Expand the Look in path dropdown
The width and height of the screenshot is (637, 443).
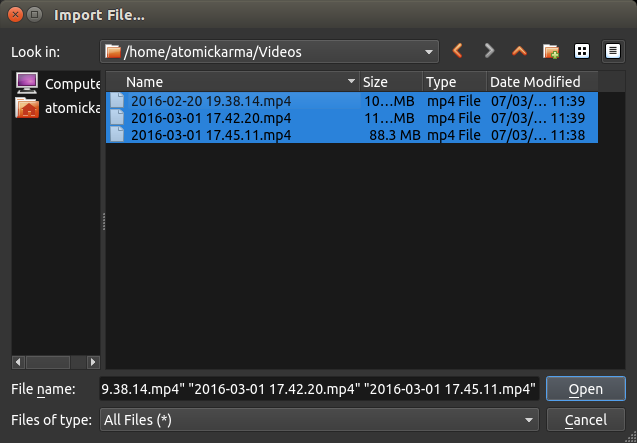click(x=429, y=52)
